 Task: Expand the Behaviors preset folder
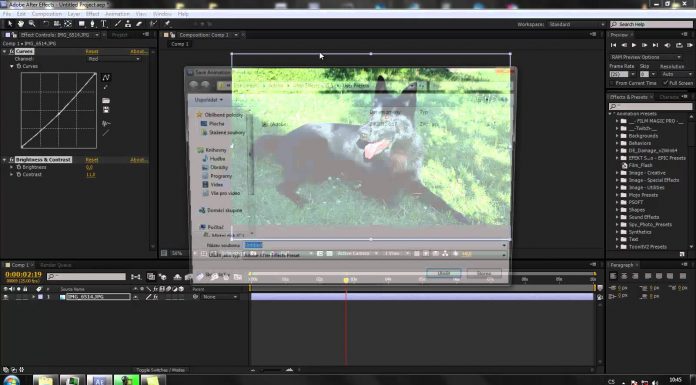coord(617,143)
